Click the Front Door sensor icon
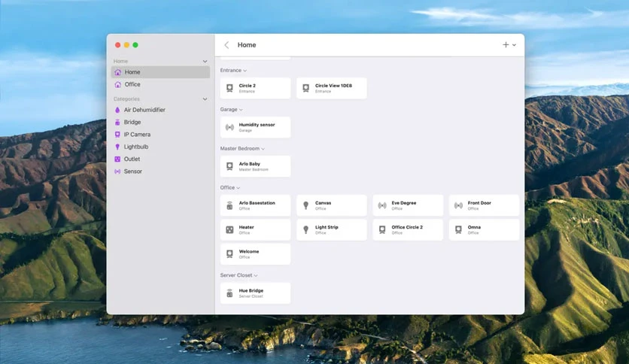This screenshot has height=364, width=629. (x=458, y=205)
